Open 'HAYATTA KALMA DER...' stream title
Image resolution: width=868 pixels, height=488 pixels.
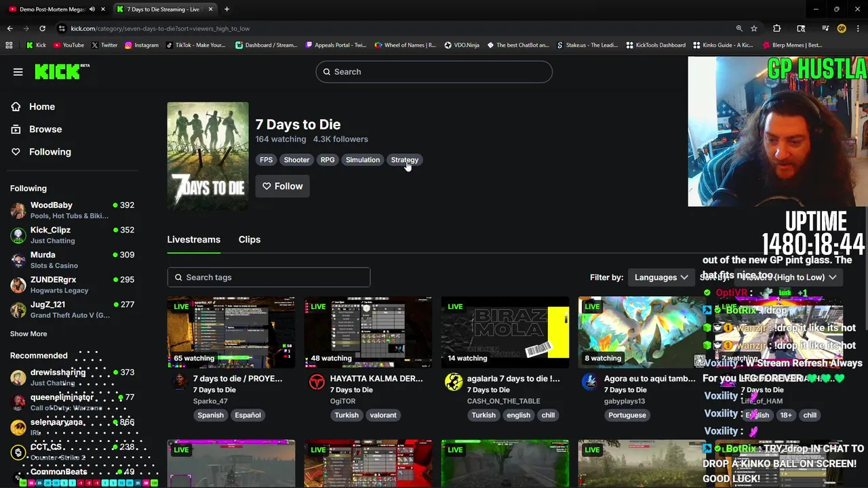[376, 378]
